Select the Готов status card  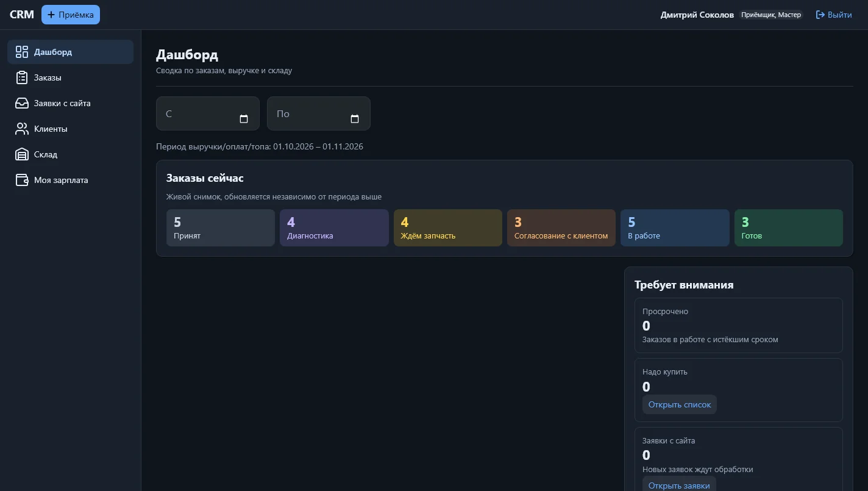[789, 228]
